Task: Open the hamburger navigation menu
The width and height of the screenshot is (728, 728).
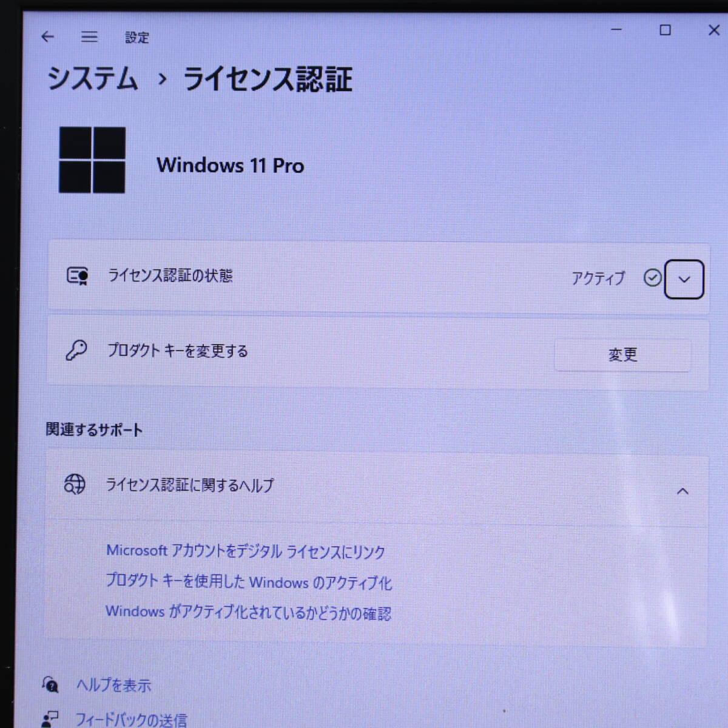Action: tap(89, 37)
